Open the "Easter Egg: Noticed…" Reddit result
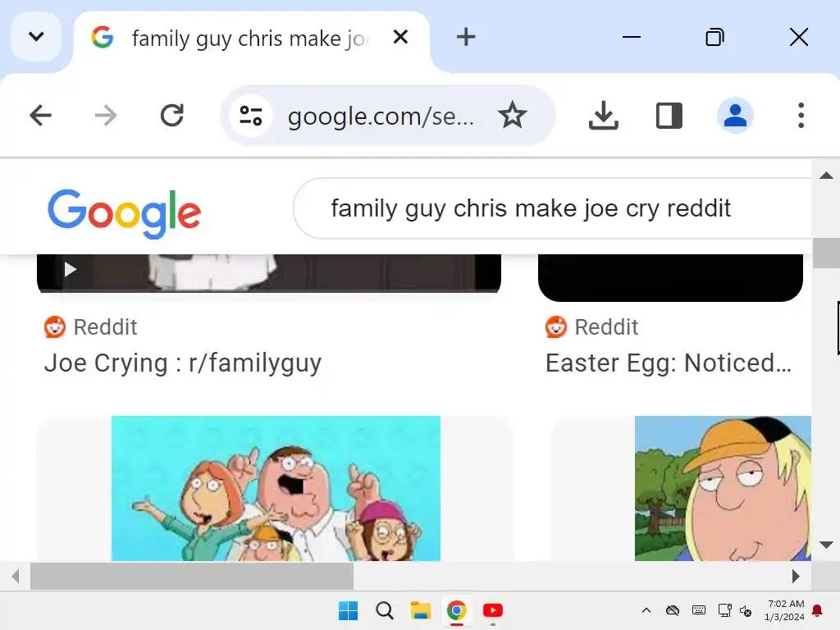Image resolution: width=840 pixels, height=630 pixels. click(x=668, y=363)
